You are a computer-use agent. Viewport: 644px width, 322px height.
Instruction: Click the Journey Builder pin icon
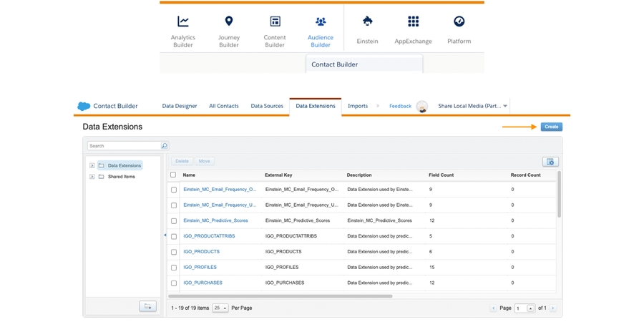(229, 22)
